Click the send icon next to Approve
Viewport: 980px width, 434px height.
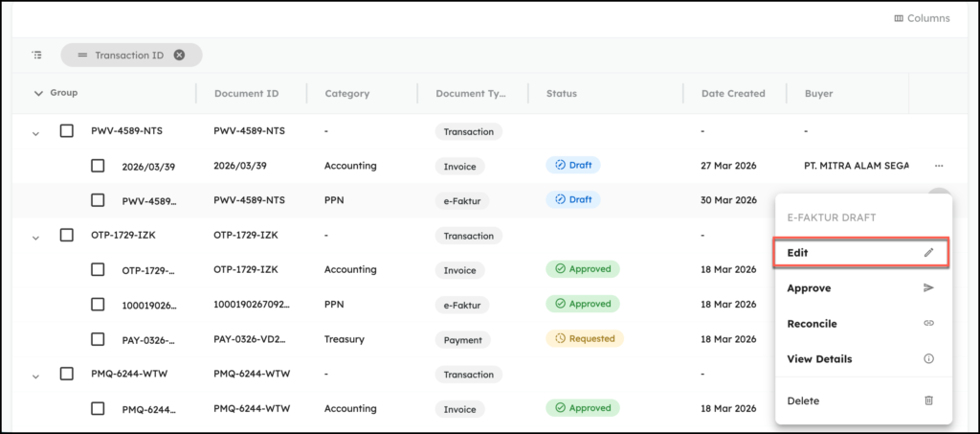click(x=927, y=288)
